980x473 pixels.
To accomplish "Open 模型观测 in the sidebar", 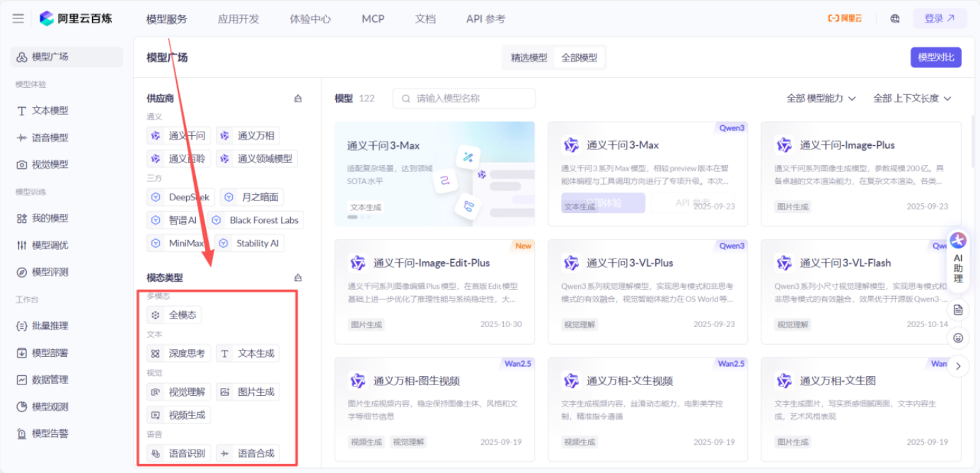I will (x=67, y=406).
